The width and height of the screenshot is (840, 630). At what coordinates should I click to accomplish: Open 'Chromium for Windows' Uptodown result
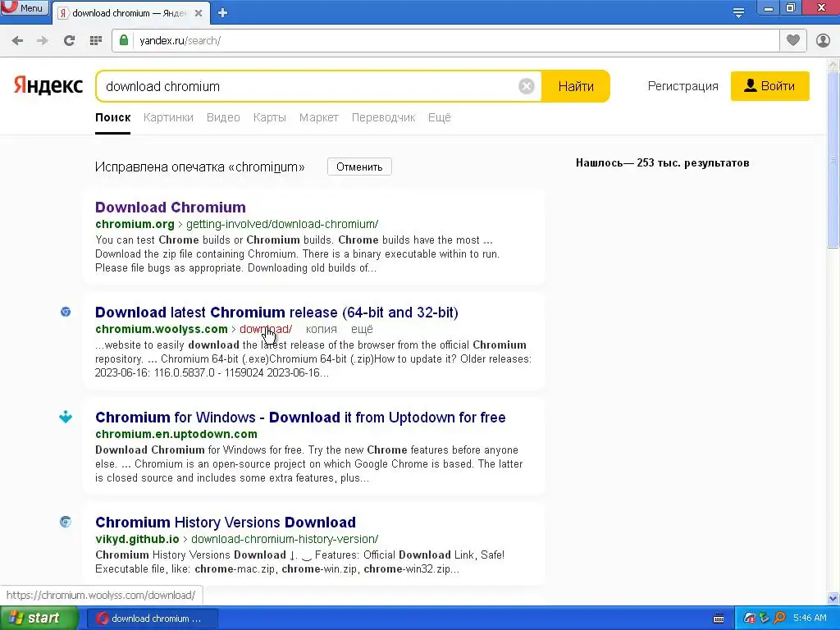click(x=300, y=418)
